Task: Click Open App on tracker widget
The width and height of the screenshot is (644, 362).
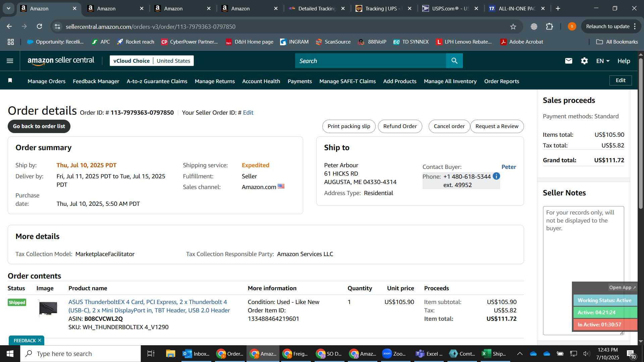Action: coord(622,288)
